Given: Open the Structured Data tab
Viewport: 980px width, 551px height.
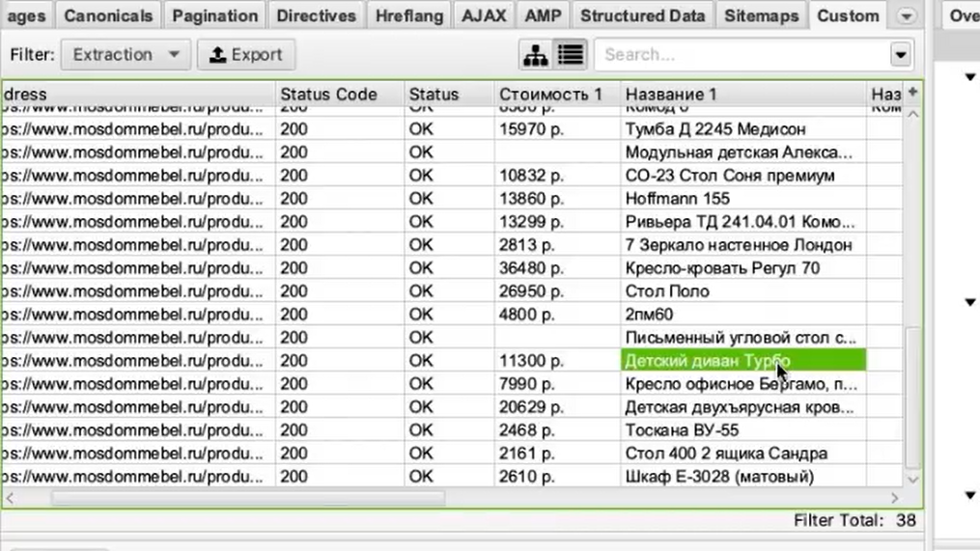Looking at the screenshot, I should tap(641, 16).
